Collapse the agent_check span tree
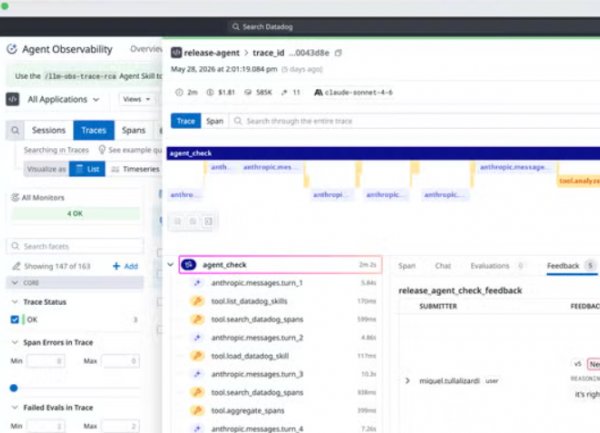This screenshot has width=600, height=433. (170, 264)
